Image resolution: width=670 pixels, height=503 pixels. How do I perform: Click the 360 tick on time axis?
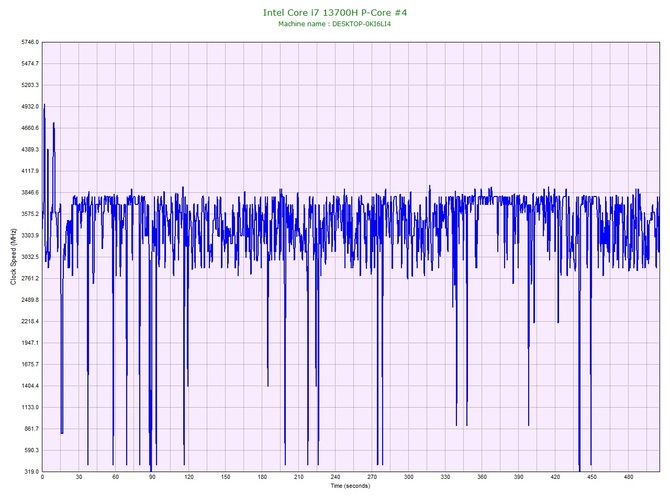pyautogui.click(x=482, y=477)
